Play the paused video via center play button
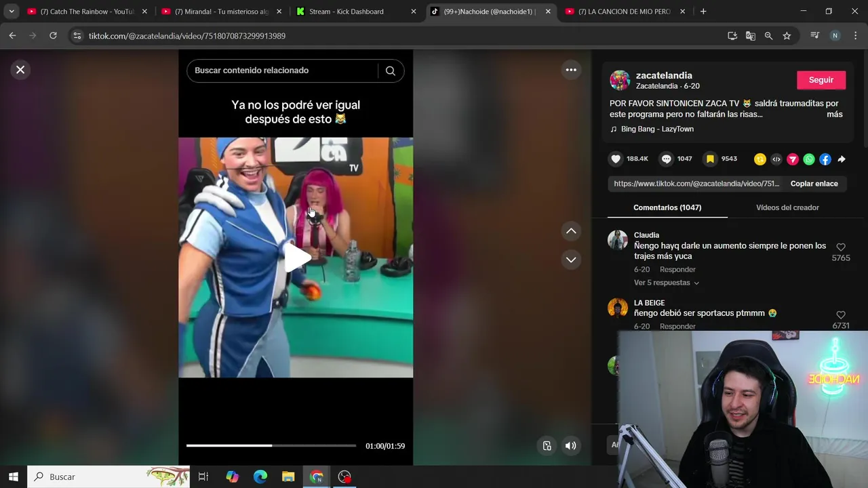Image resolution: width=868 pixels, height=488 pixels. point(296,258)
